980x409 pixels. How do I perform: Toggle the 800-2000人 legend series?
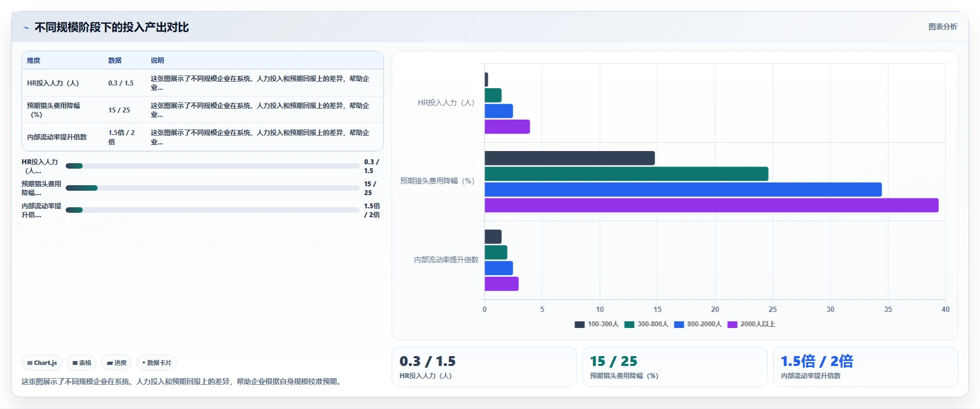coord(698,324)
